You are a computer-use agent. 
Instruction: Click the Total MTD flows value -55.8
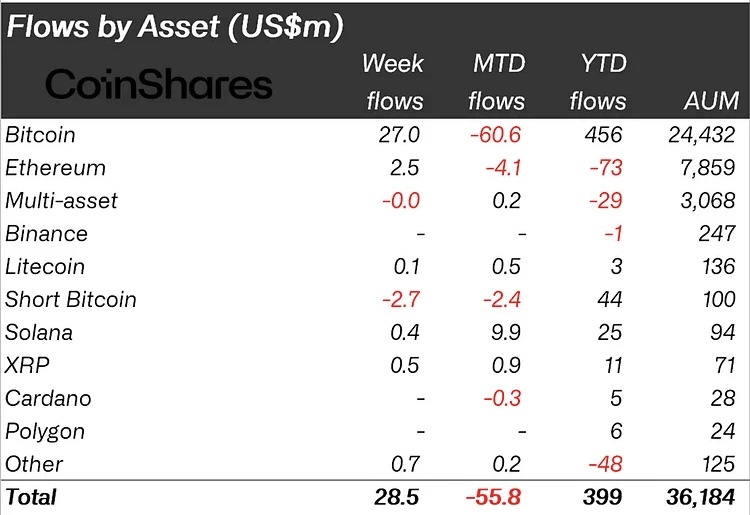(492, 497)
